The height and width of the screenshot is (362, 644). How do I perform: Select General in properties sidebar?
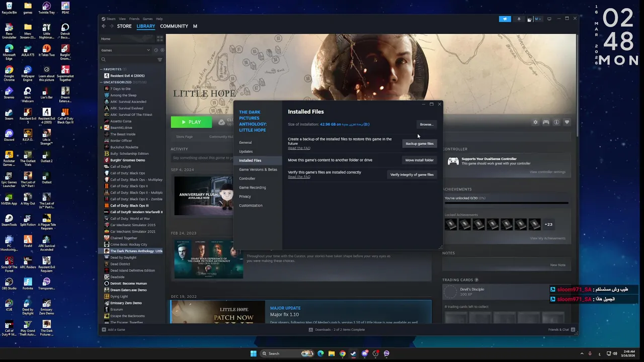[x=245, y=142]
